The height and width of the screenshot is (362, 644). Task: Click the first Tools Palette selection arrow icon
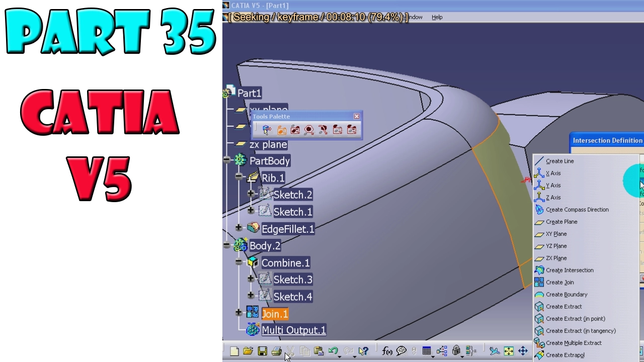[267, 130]
